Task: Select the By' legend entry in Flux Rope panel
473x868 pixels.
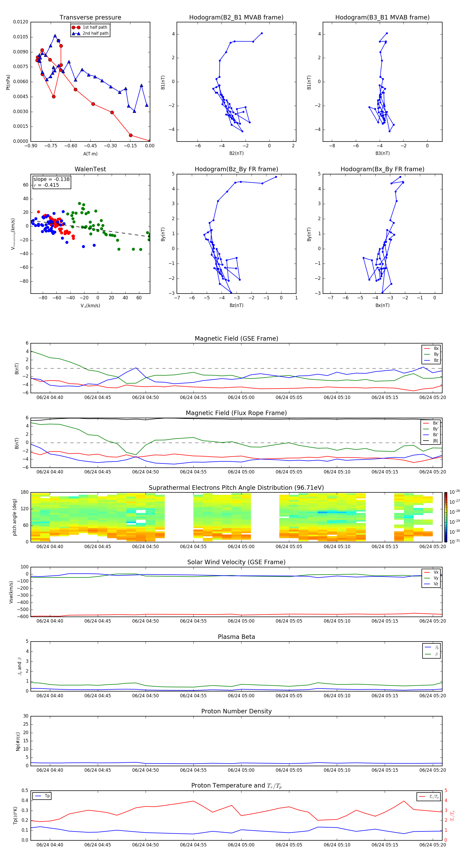Action: click(431, 429)
